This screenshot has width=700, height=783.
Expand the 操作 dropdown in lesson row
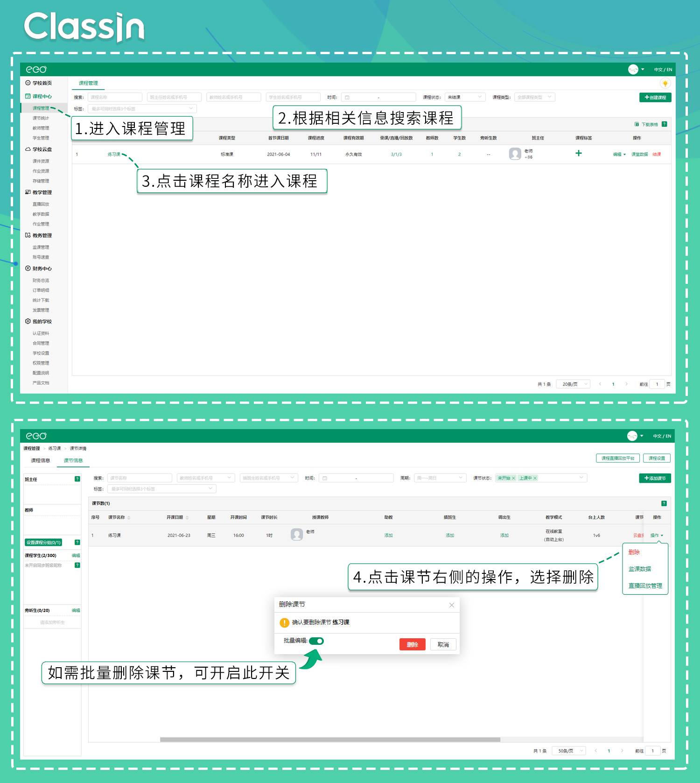point(657,536)
